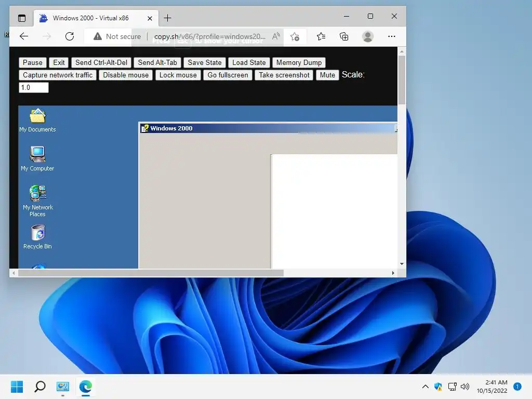This screenshot has width=532, height=399.
Task: Click the vertical scrollbar down arrow
Action: [402, 263]
